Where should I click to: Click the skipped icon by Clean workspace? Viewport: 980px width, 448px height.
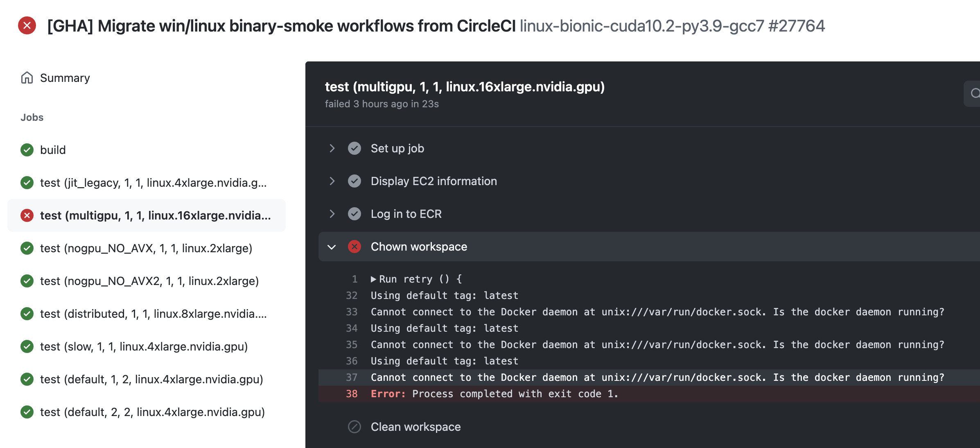pyautogui.click(x=355, y=427)
